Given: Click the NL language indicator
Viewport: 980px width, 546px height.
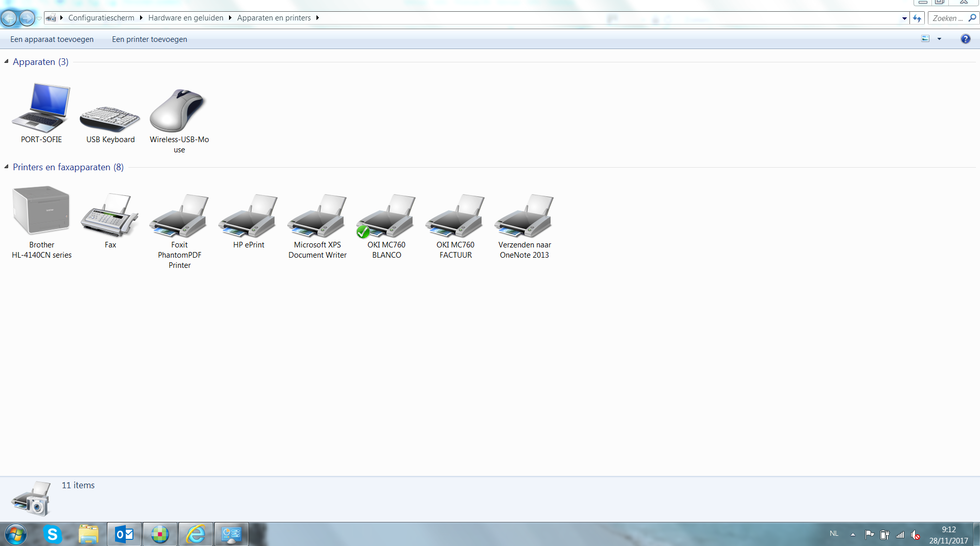Looking at the screenshot, I should coord(834,534).
